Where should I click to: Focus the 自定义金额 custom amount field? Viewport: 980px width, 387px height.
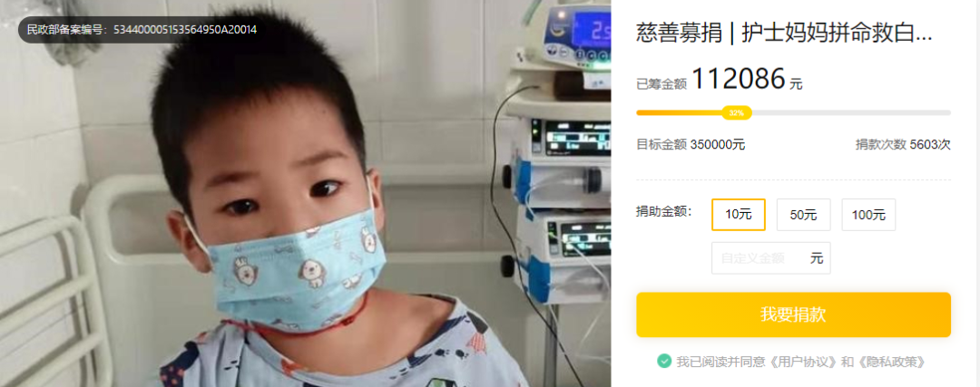pyautogui.click(x=770, y=257)
